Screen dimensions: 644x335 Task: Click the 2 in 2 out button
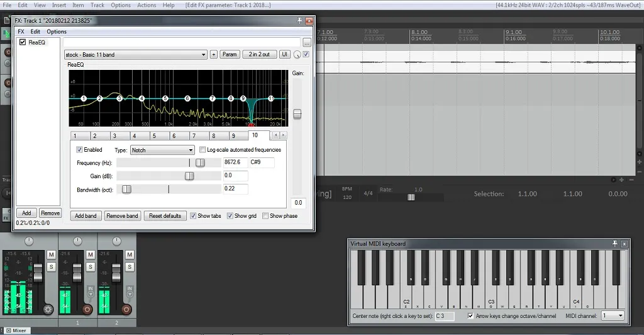click(259, 54)
